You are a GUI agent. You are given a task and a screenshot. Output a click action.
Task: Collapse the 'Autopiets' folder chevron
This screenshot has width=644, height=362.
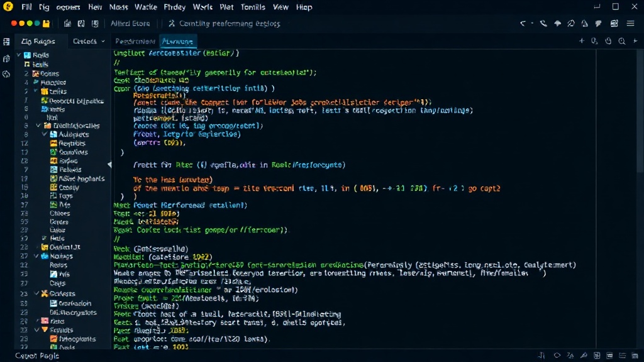(x=45, y=134)
